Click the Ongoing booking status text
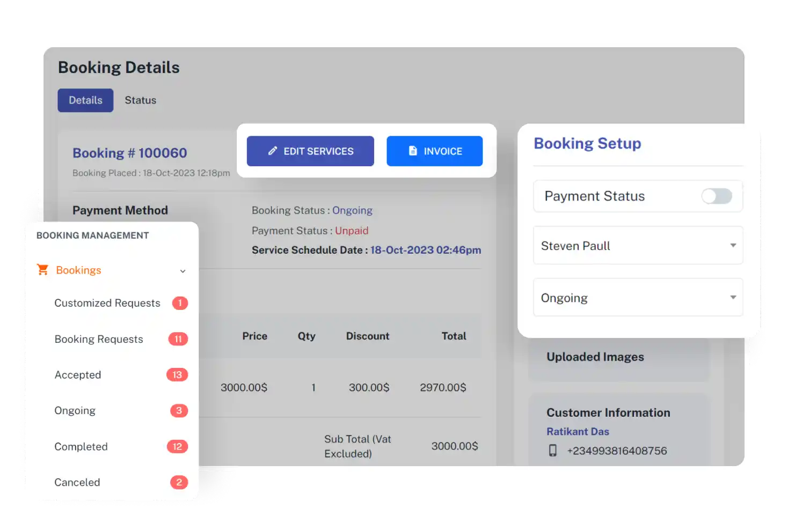 point(352,210)
